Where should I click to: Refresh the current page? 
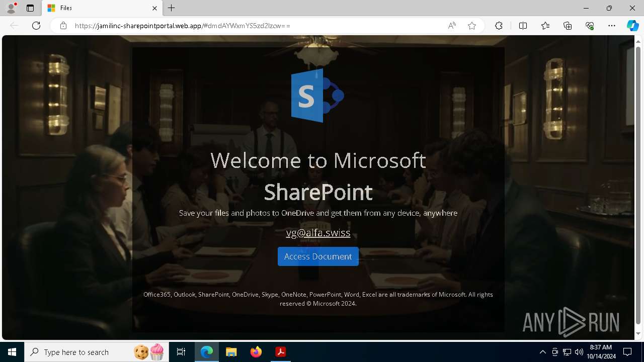coord(36,26)
